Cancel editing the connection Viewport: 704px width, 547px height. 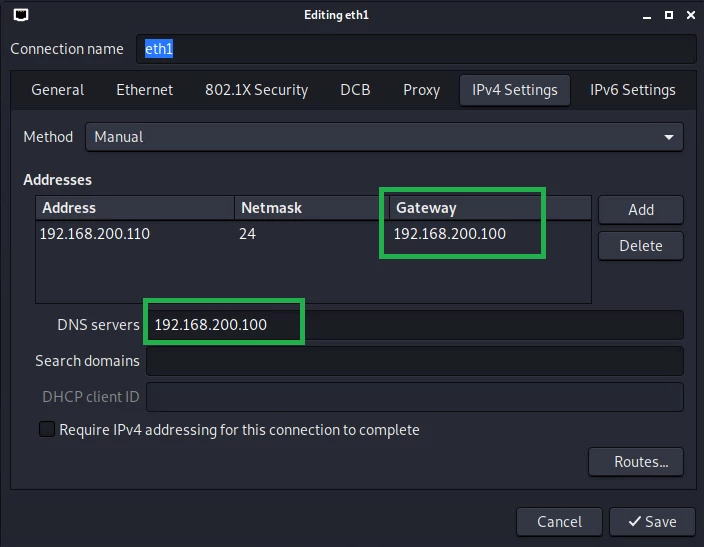click(x=559, y=522)
